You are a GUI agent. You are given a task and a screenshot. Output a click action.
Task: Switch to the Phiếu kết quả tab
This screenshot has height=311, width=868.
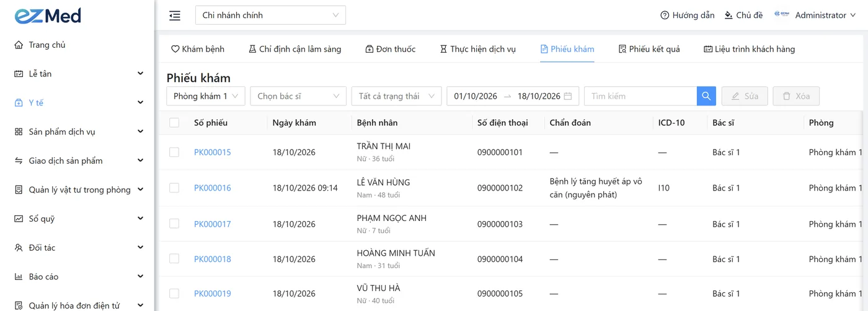(649, 49)
